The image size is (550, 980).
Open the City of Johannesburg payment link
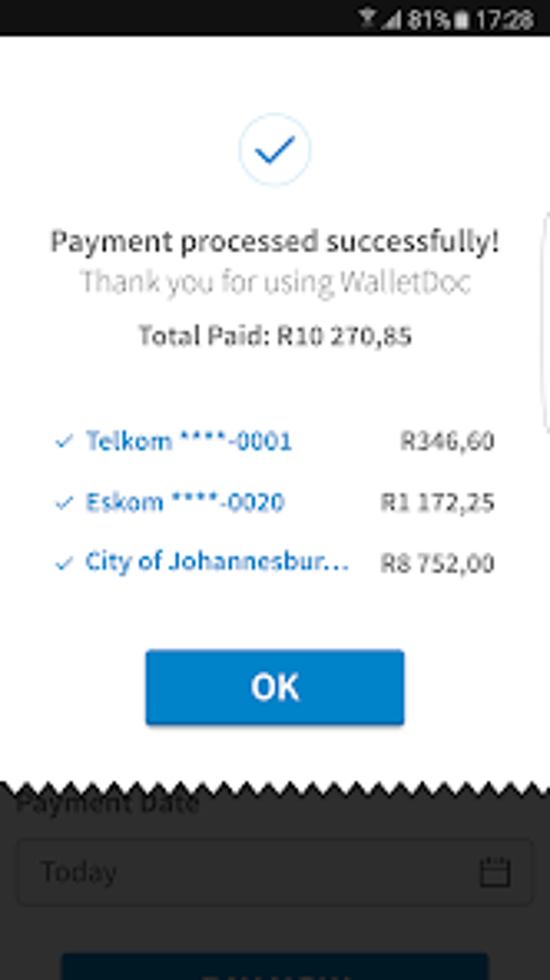click(x=217, y=562)
